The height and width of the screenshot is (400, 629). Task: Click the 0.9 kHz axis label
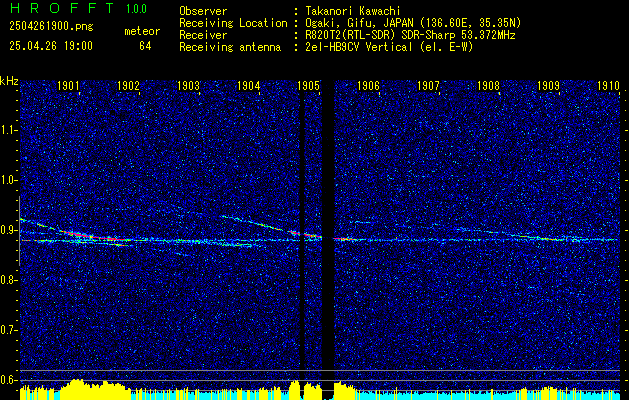9,230
